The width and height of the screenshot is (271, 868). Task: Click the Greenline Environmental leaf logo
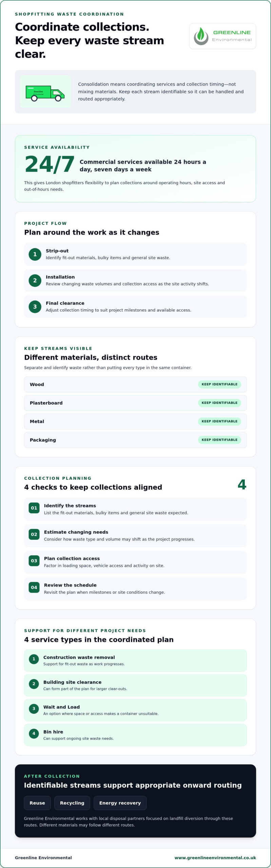point(222,36)
